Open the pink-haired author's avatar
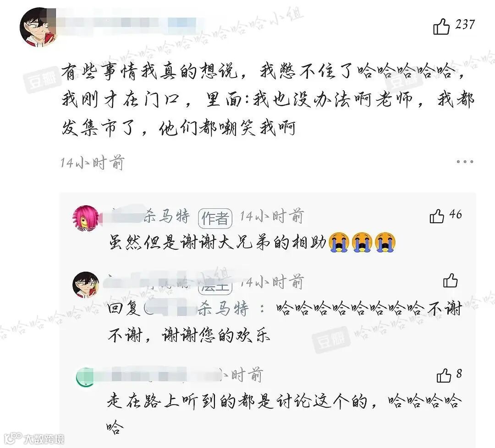This screenshot has height=448, width=495. point(86,218)
